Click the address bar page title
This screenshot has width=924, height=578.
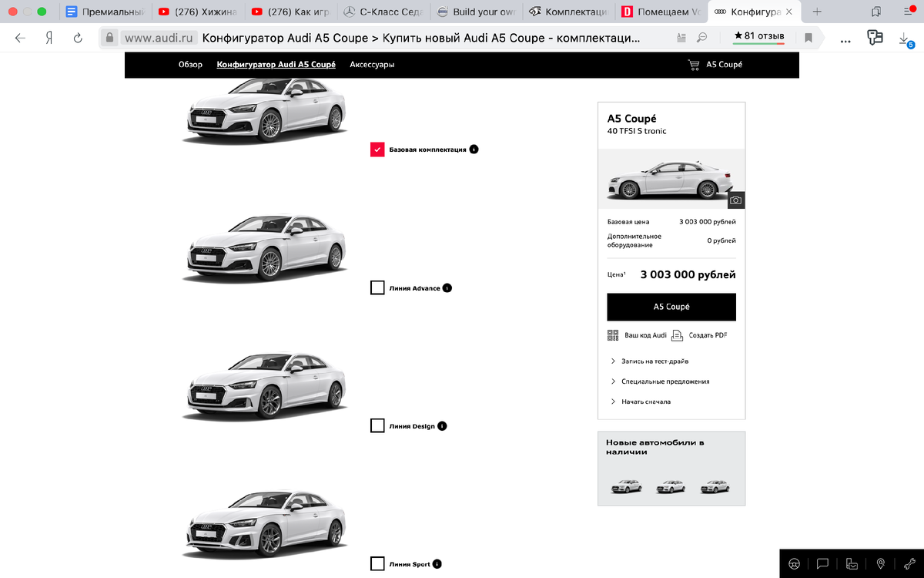pyautogui.click(x=420, y=38)
